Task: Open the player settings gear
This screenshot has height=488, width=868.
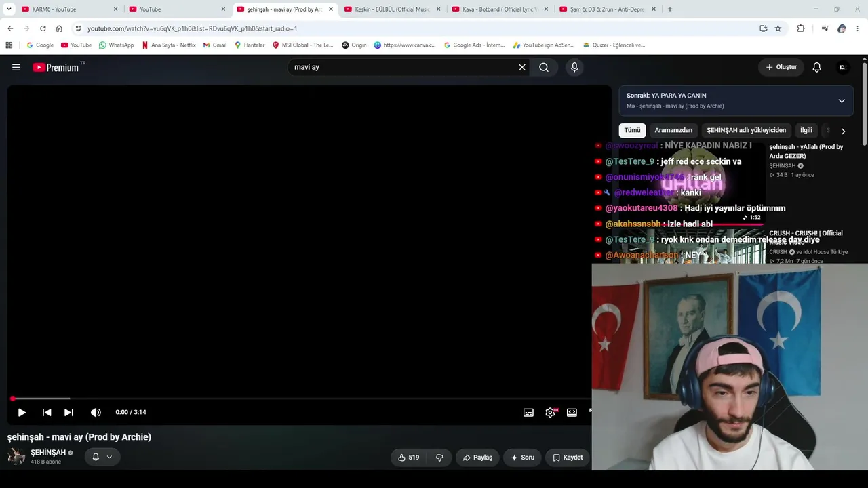Action: coord(550,412)
